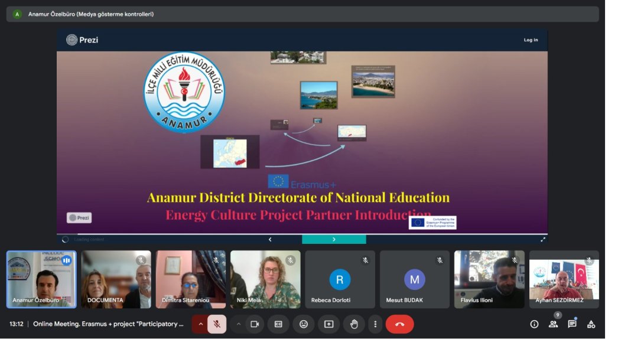Viewport: 644px width, 362px height.
Task: Click muted mic icon on Flavius Ilioni tile
Action: point(514,260)
